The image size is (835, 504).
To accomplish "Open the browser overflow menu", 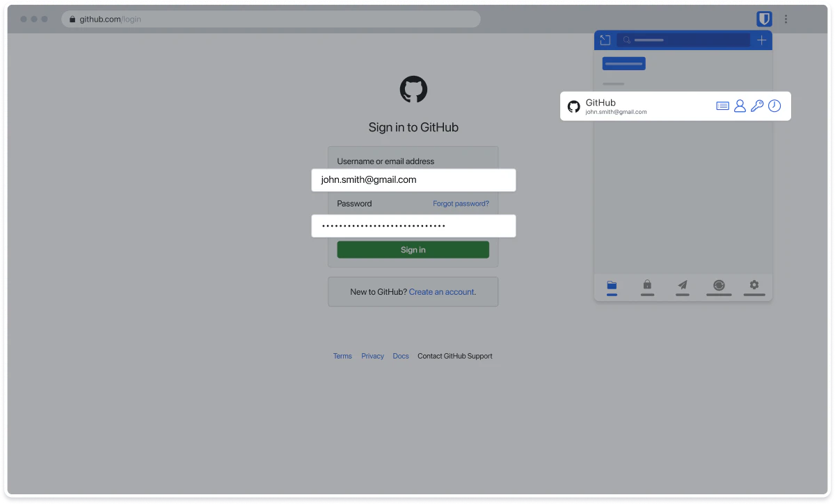I will coord(786,19).
